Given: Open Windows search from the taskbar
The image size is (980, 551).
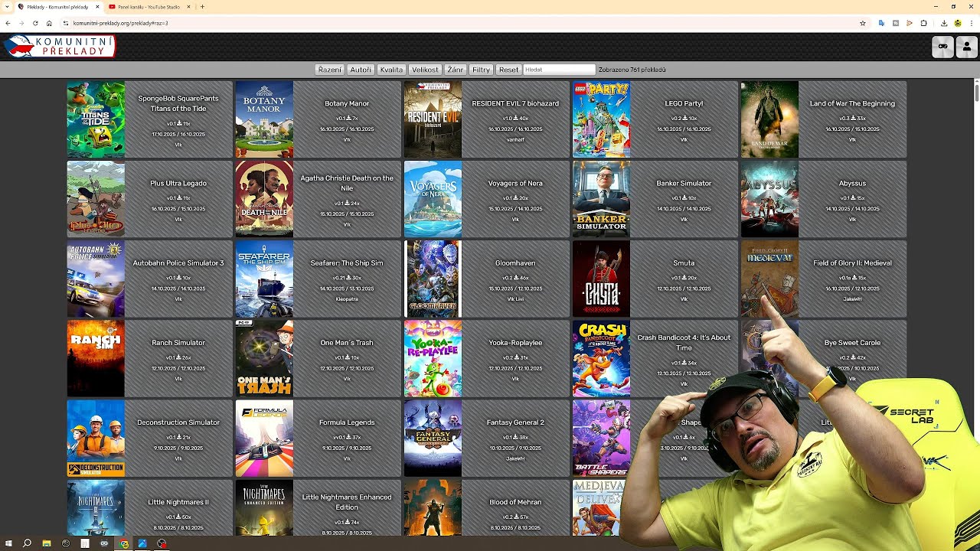Looking at the screenshot, I should tap(27, 543).
